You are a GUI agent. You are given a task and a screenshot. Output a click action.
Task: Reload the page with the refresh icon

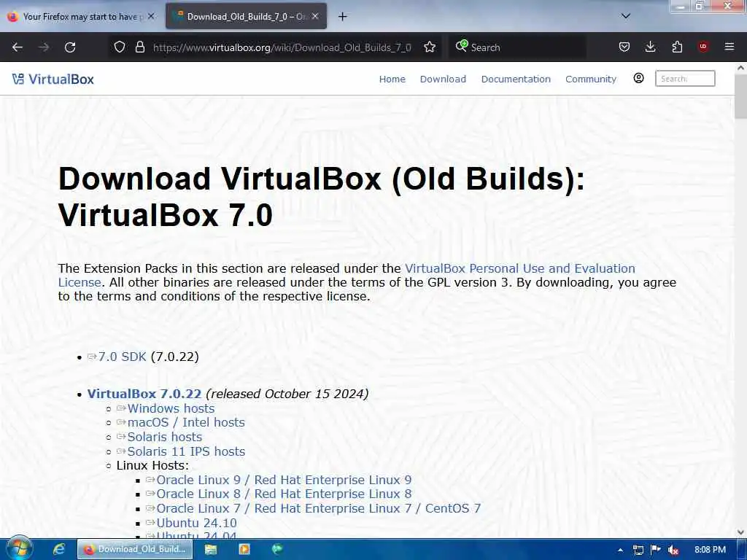70,47
